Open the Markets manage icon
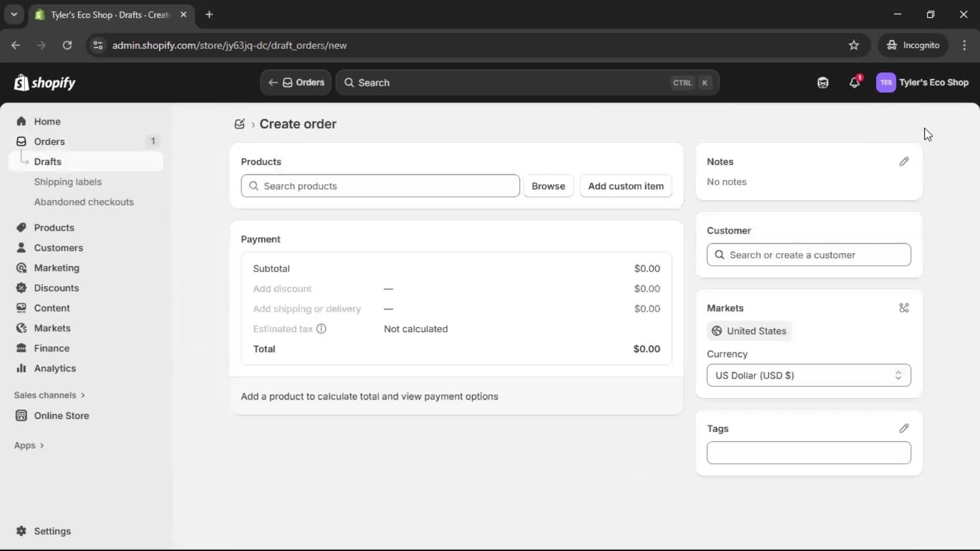980x551 pixels. pos(904,308)
